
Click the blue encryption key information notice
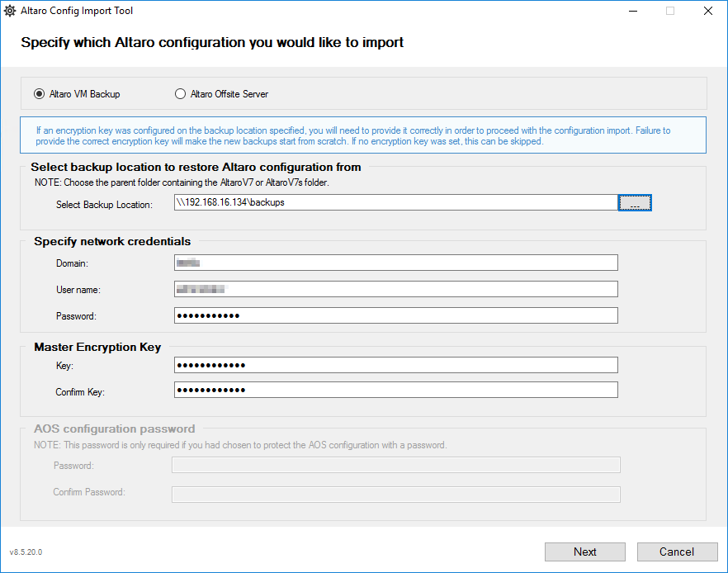363,135
